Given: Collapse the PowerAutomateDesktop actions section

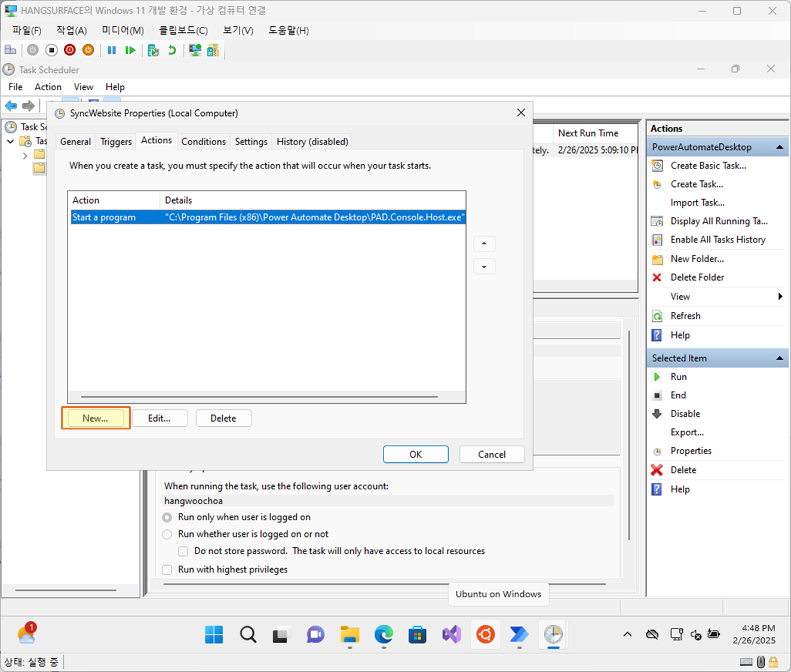Looking at the screenshot, I should 780,147.
